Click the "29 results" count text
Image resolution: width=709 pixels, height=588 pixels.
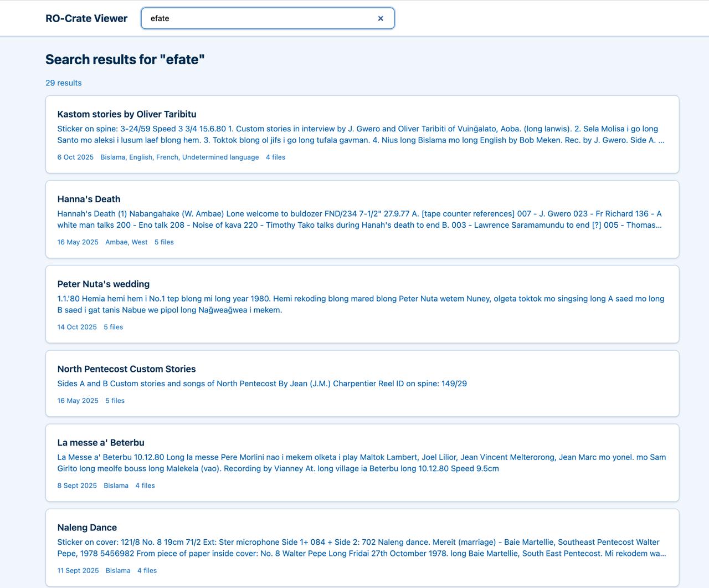[63, 83]
